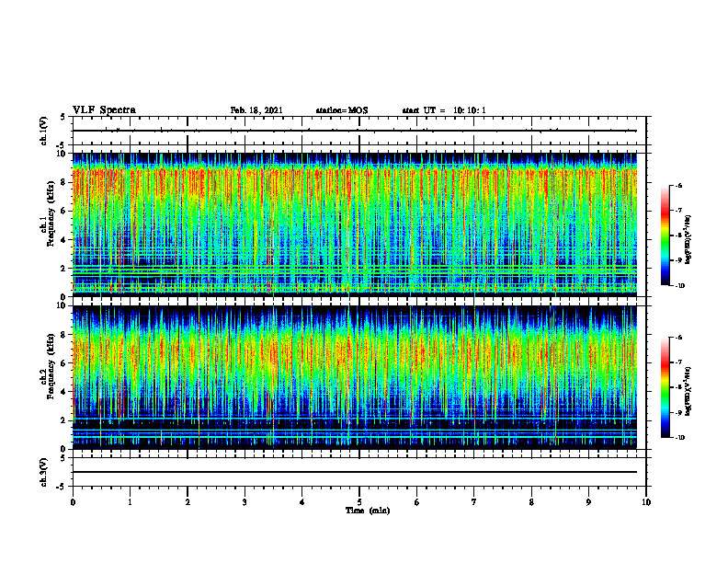Screen dimensions: 728x563
Task: Click the "Time (min)" x-axis label
Action: pos(368,511)
